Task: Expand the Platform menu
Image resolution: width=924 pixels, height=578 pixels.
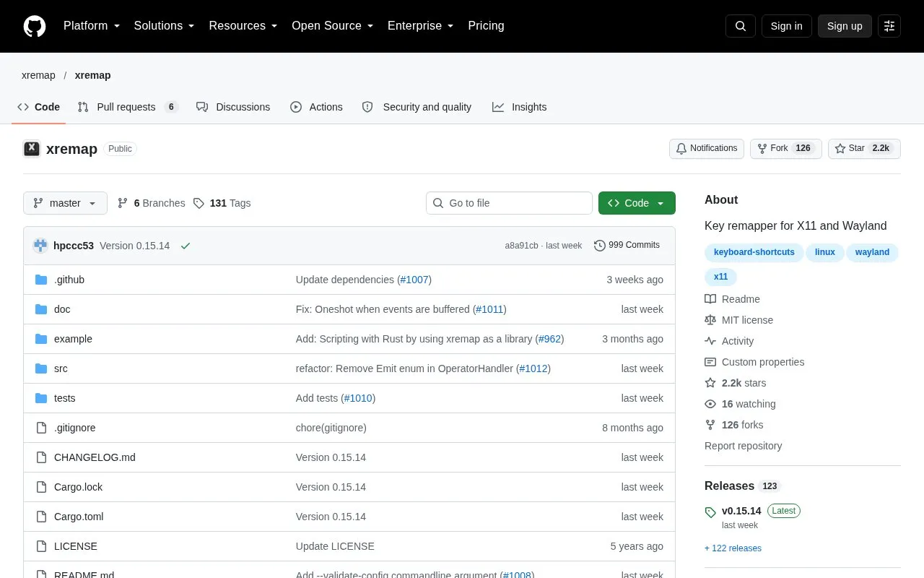Action: (92, 26)
